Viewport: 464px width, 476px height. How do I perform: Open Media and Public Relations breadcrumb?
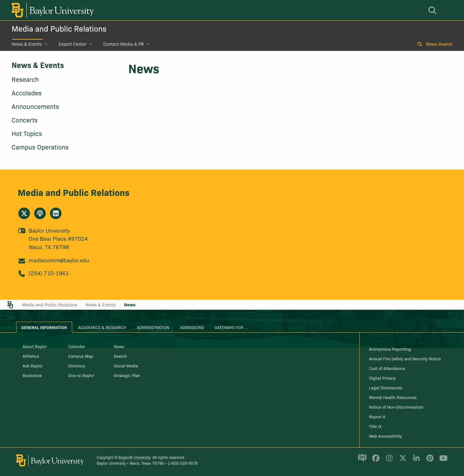pos(50,305)
